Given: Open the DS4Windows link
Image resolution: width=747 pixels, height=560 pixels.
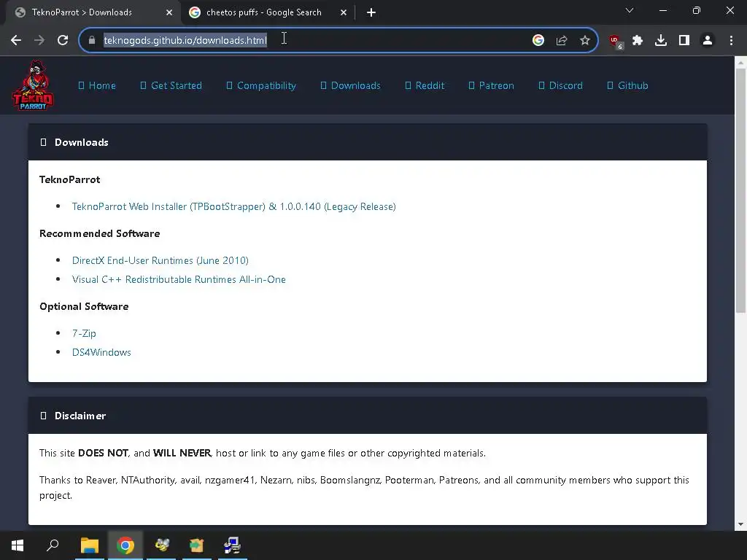Looking at the screenshot, I should pos(101,352).
